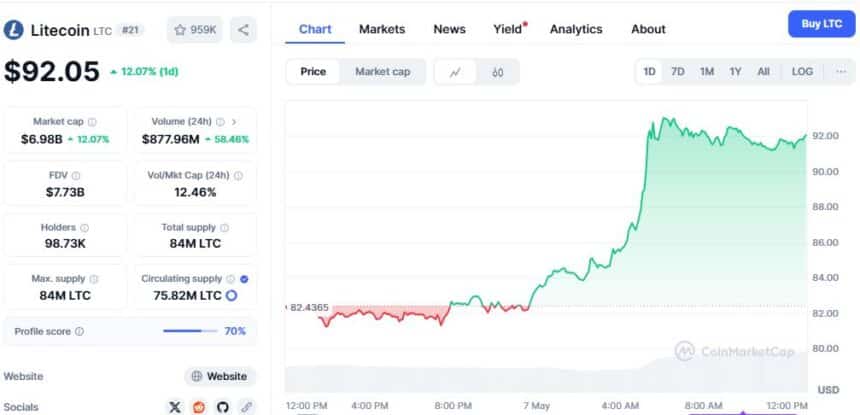The image size is (860, 415).
Task: Open the Markets tab
Action: coord(382,29)
